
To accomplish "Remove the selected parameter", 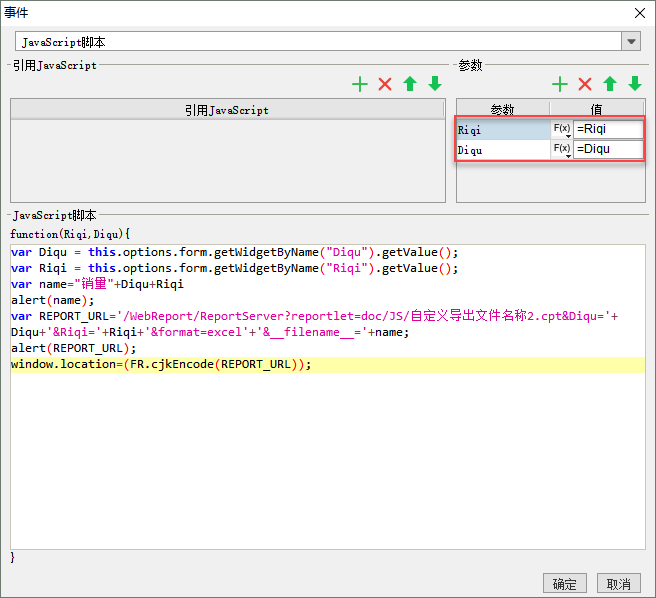I will (585, 84).
